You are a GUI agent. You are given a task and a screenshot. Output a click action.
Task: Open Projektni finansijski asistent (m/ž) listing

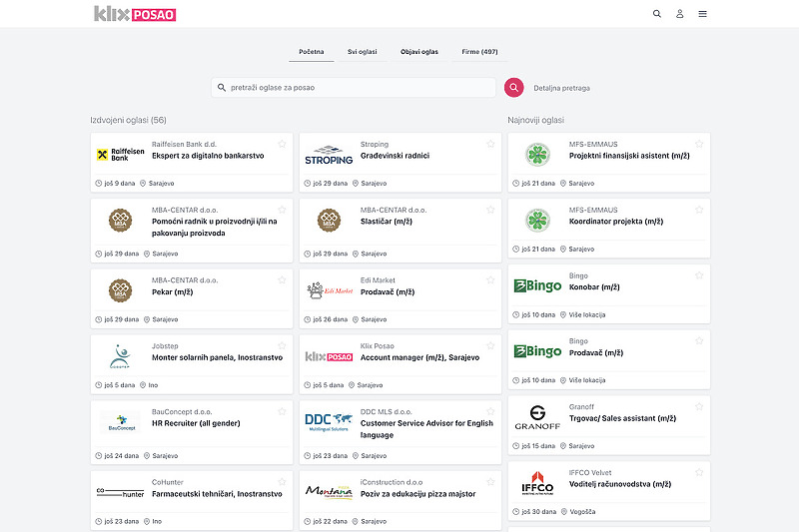click(629, 156)
